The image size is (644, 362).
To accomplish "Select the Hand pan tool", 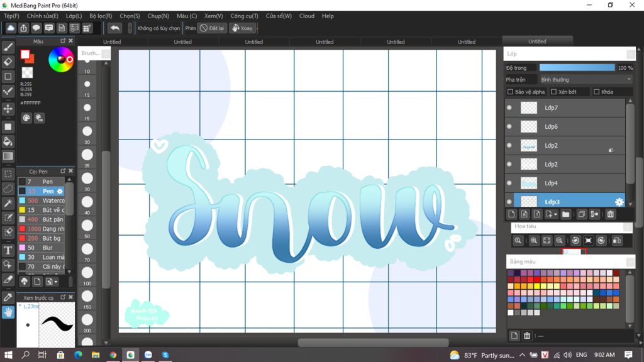I will pos(8,312).
